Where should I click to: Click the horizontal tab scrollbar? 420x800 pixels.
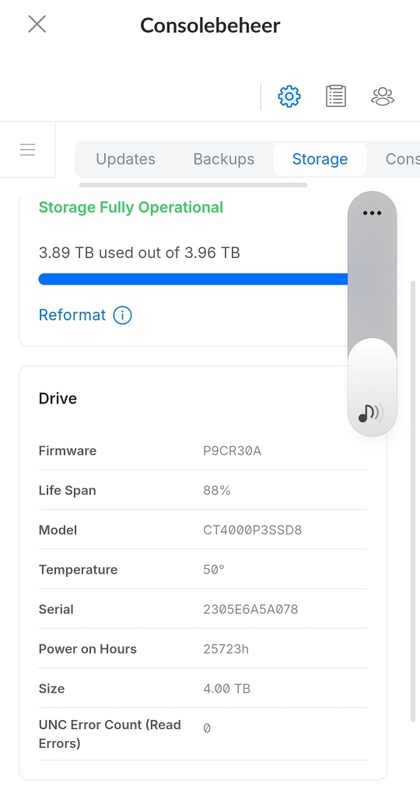(x=193, y=185)
